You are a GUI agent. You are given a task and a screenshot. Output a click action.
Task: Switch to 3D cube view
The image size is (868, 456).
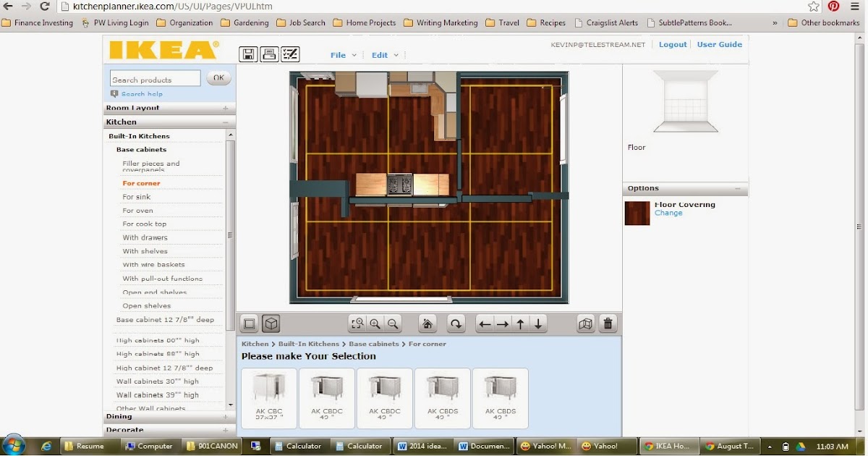point(271,324)
